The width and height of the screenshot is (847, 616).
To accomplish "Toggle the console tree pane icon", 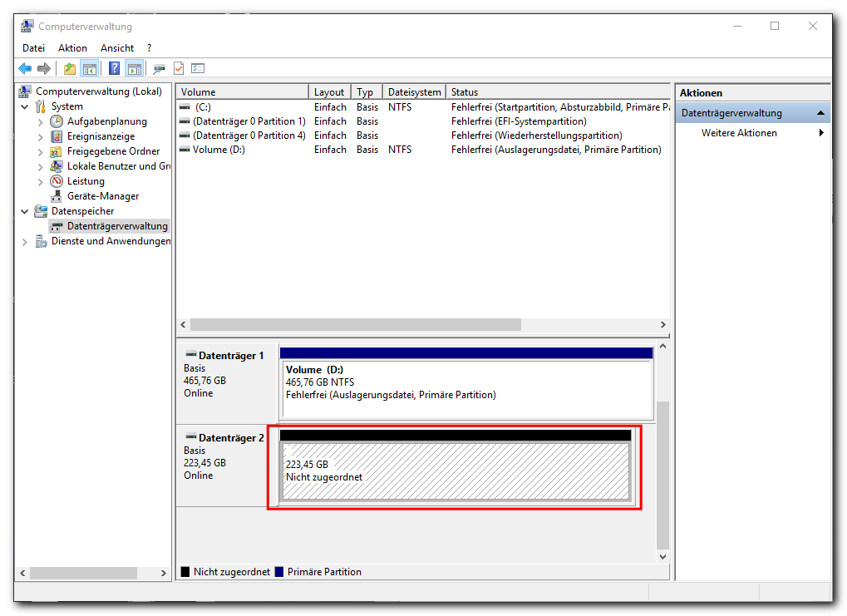I will (90, 69).
